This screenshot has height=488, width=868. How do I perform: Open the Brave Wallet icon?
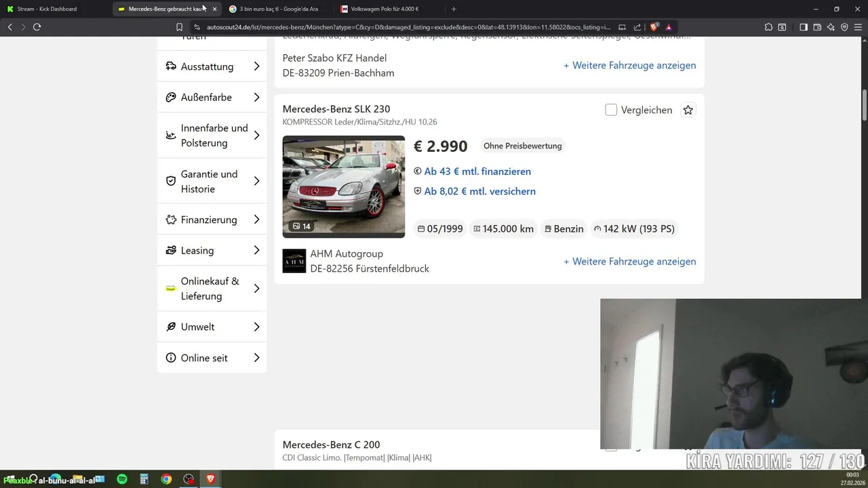click(817, 27)
